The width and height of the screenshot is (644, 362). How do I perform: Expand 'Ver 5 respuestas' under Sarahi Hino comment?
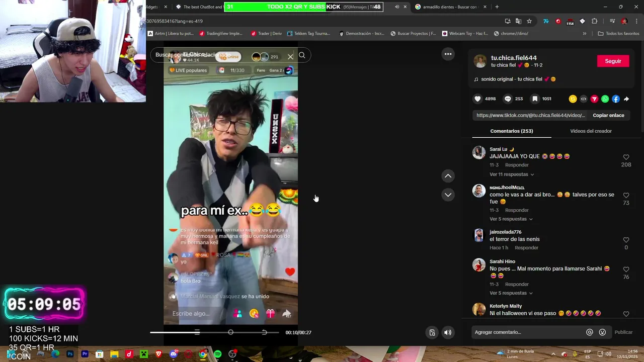click(511, 293)
